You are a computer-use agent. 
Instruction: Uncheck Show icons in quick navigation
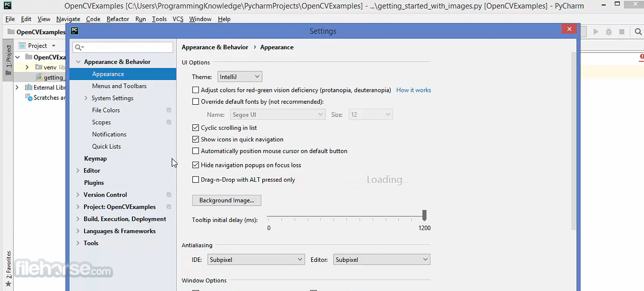point(196,139)
